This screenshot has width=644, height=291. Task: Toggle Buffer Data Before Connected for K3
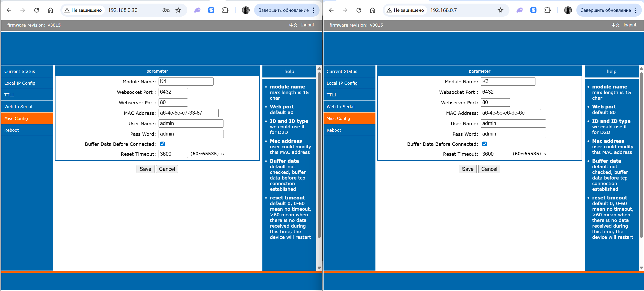(485, 144)
